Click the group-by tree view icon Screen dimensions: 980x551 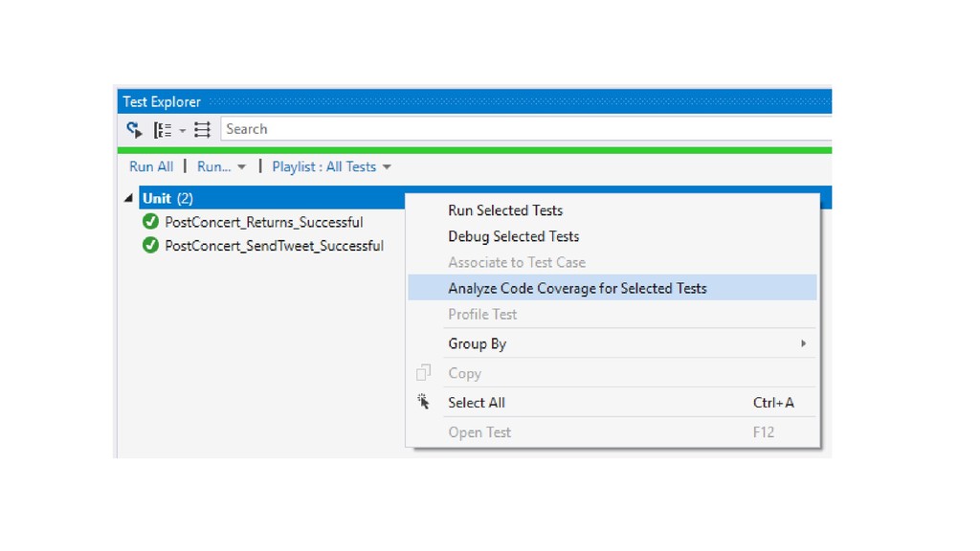click(x=163, y=130)
